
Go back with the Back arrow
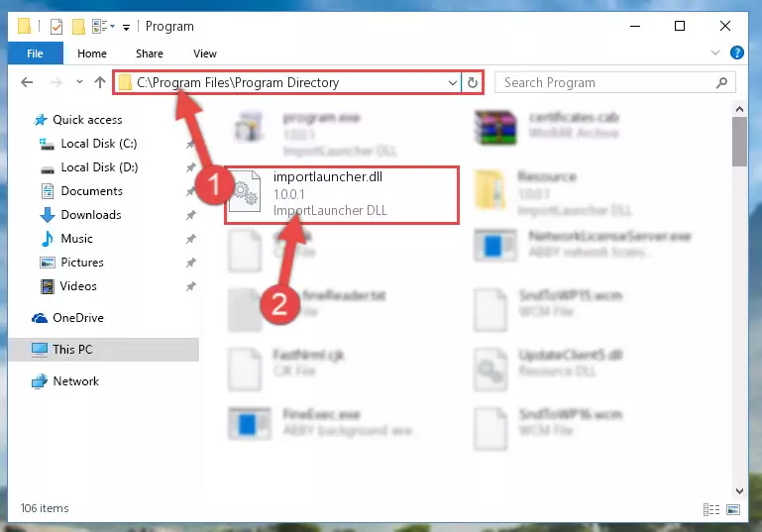(x=27, y=82)
